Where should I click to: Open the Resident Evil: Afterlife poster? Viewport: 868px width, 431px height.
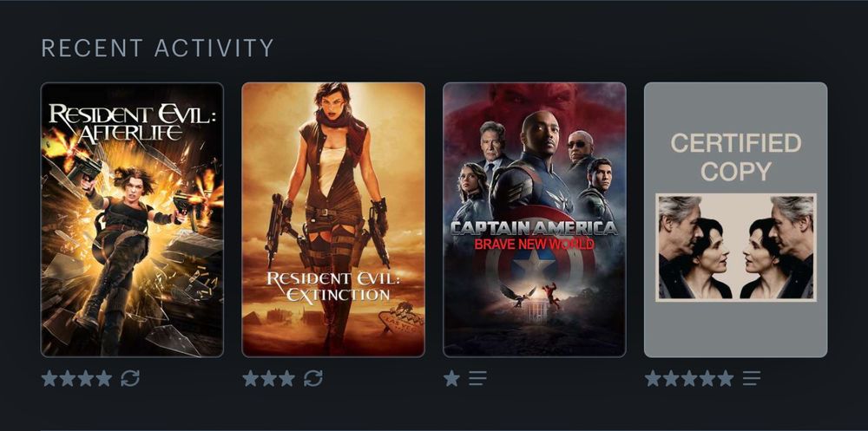(132, 219)
